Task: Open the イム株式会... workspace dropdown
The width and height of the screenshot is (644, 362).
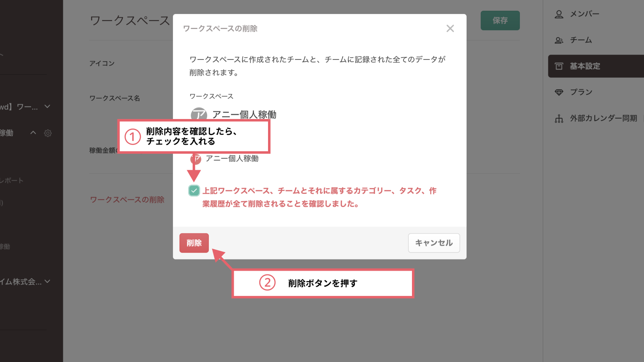Action: click(x=47, y=281)
